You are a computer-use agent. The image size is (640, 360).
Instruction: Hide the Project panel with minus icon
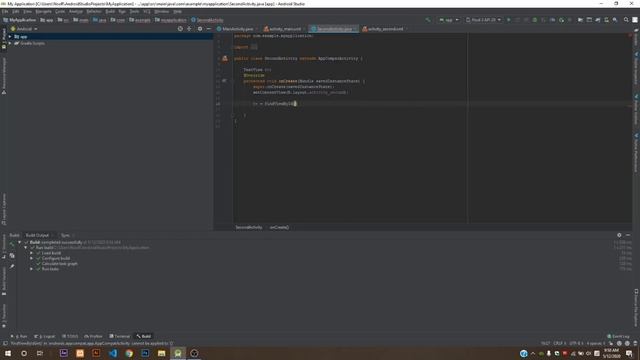coord(209,29)
